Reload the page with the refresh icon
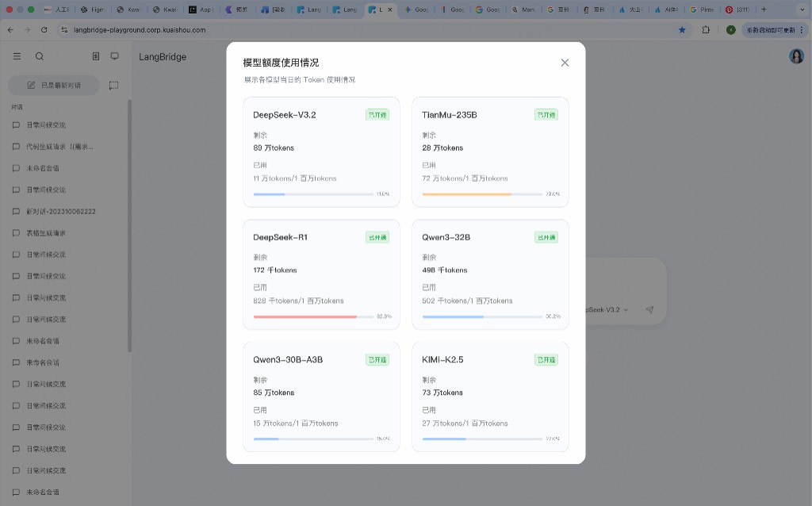 pos(44,30)
